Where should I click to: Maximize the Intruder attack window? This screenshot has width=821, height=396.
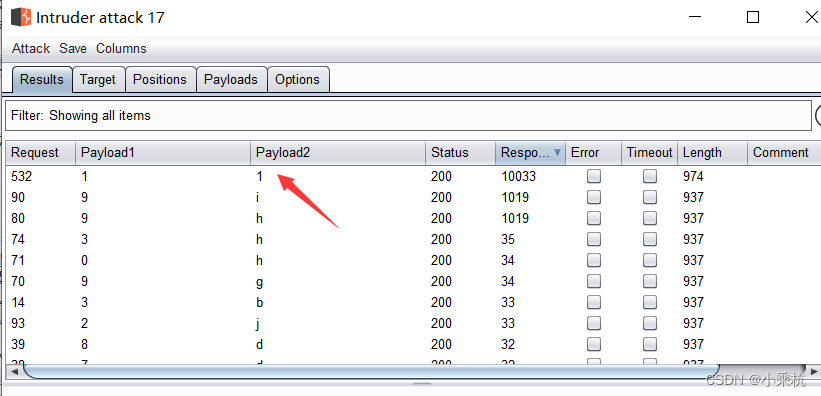click(x=752, y=17)
